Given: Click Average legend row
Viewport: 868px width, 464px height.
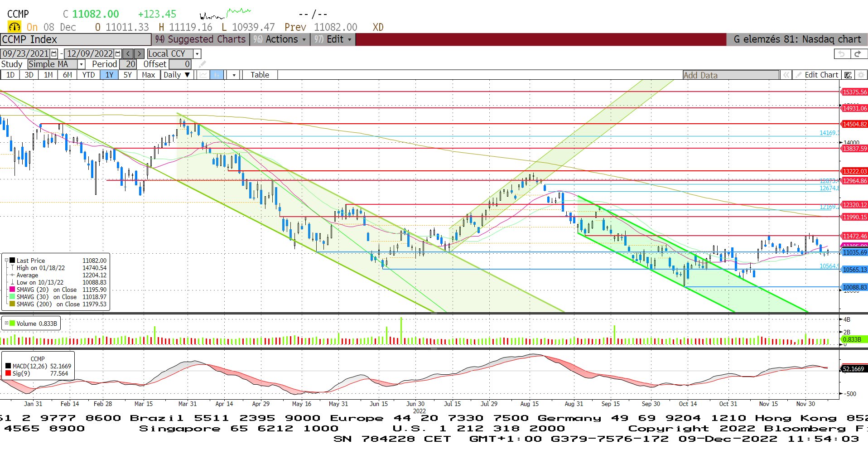Looking at the screenshot, I should point(58,275).
